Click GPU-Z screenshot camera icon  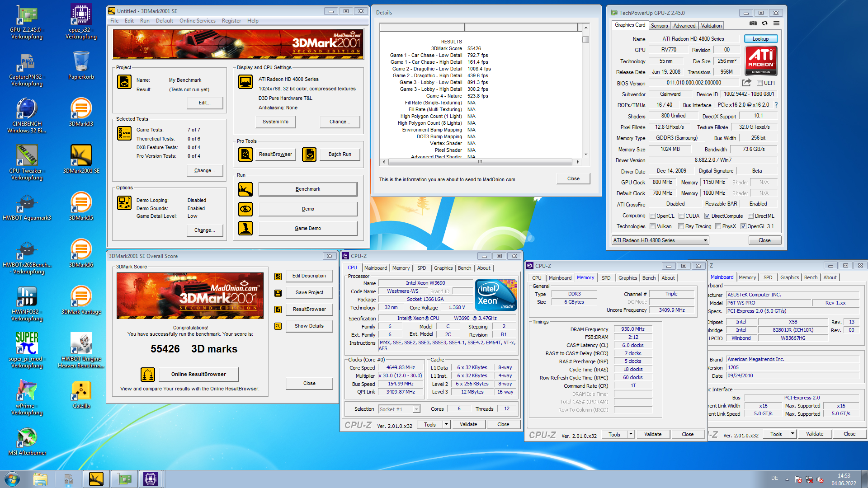pyautogui.click(x=753, y=23)
